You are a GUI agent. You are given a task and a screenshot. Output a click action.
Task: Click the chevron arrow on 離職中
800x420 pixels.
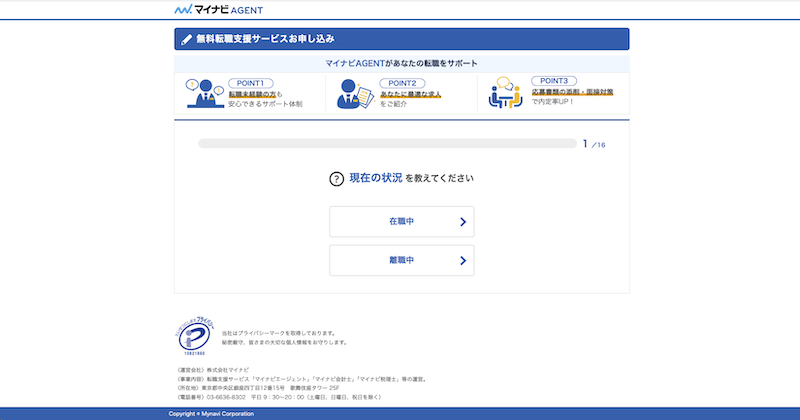point(463,261)
